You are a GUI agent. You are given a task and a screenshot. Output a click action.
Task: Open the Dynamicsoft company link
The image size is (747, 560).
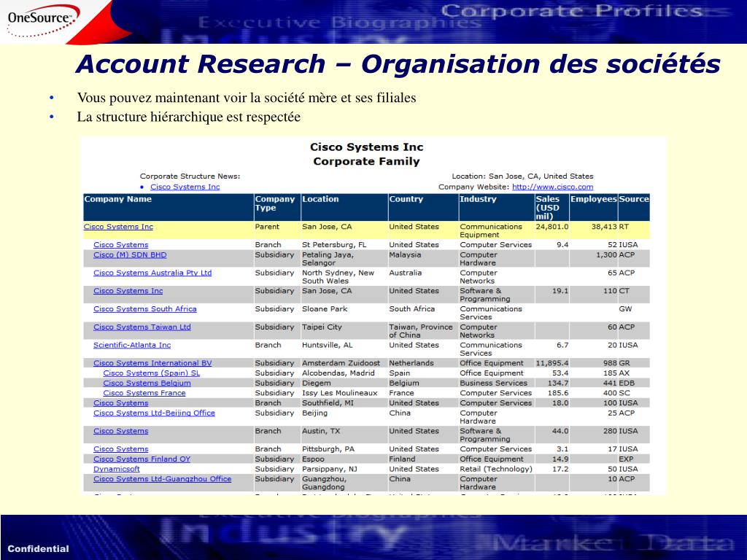116,469
